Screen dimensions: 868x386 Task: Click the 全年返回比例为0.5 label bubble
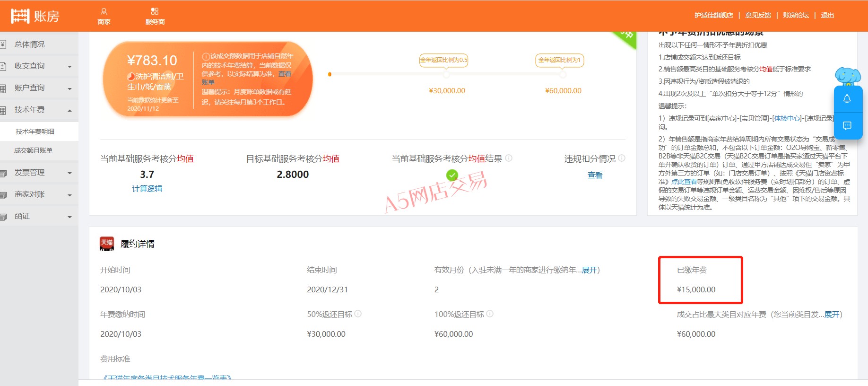point(444,60)
